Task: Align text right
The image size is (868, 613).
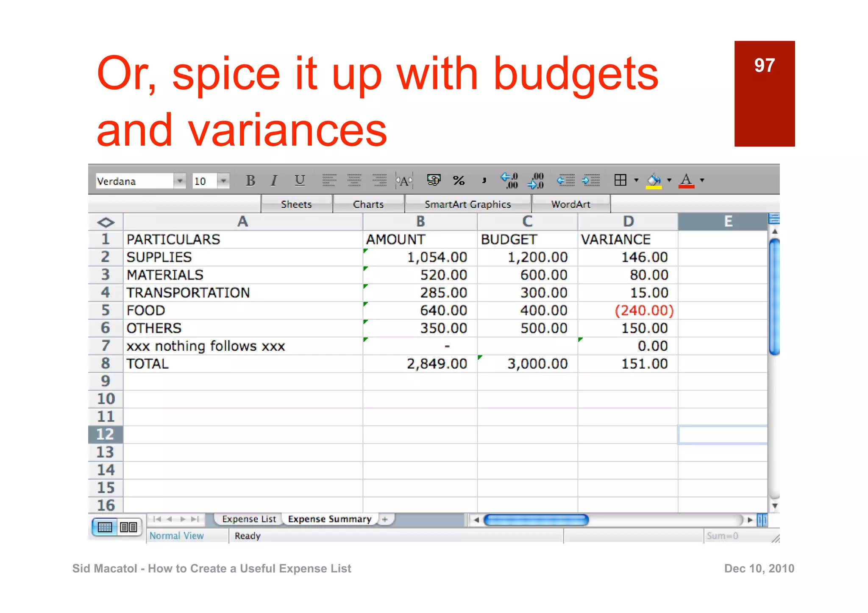Action: click(x=379, y=180)
